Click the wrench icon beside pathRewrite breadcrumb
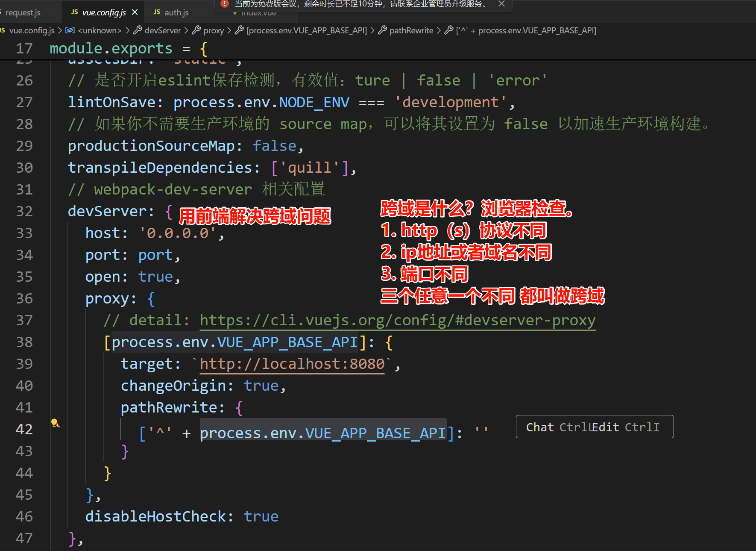 (383, 30)
